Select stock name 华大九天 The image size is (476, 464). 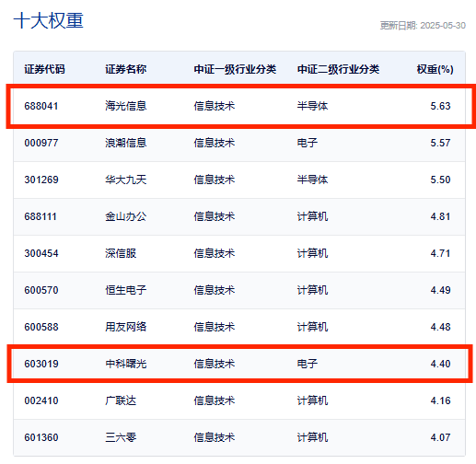(x=126, y=180)
